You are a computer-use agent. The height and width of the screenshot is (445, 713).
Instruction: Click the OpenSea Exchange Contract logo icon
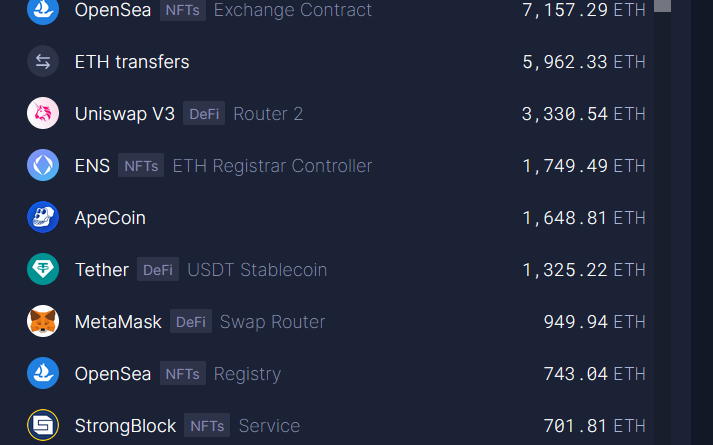pos(43,10)
